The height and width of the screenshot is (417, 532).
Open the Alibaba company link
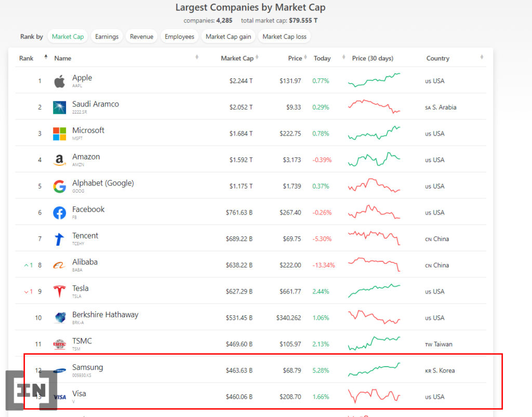(85, 262)
